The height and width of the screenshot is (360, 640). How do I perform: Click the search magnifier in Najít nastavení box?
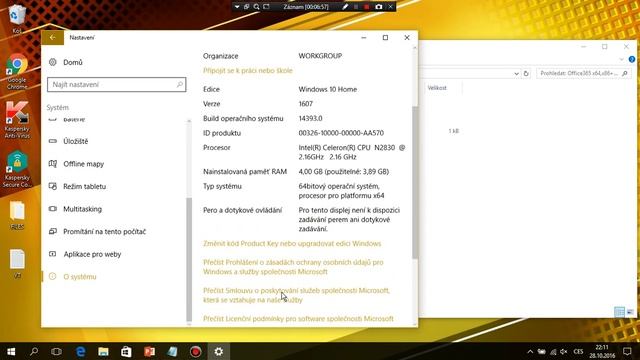click(x=180, y=84)
